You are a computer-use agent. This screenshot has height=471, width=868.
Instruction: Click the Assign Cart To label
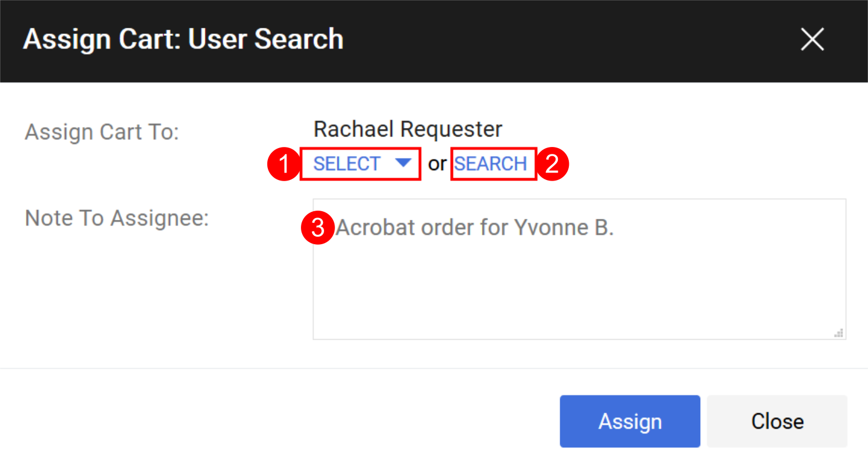pyautogui.click(x=102, y=132)
